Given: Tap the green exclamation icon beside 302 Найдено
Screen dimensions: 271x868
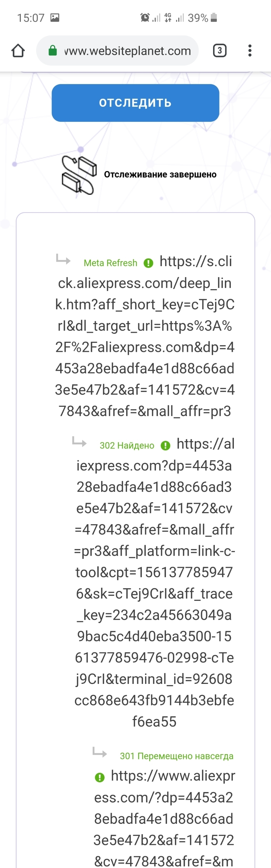Looking at the screenshot, I should (x=165, y=446).
